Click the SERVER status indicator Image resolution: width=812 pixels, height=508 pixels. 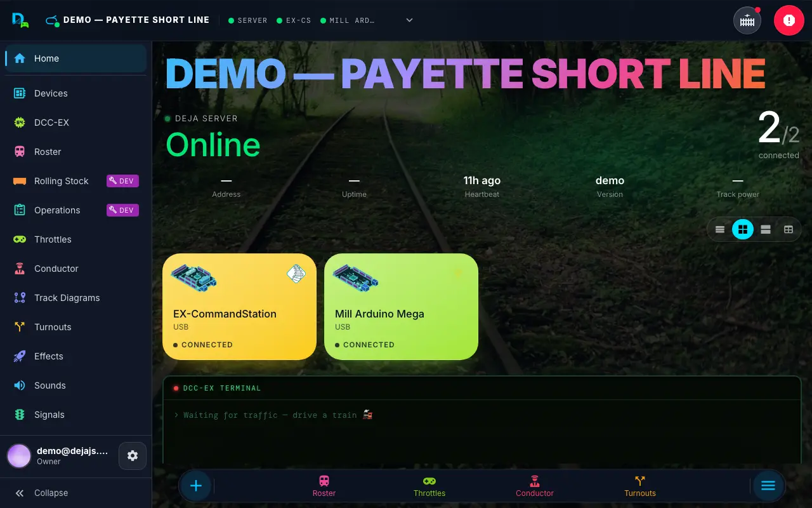coord(248,20)
